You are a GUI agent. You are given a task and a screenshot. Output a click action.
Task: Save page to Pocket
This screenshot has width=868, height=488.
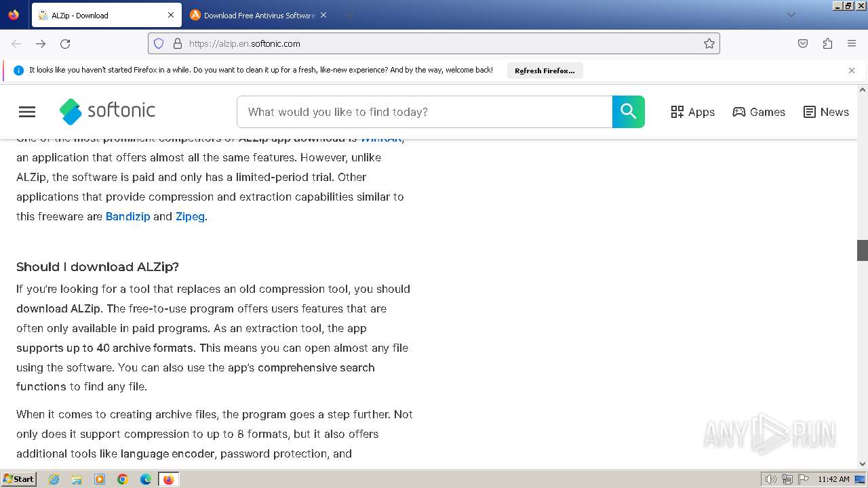pos(803,43)
